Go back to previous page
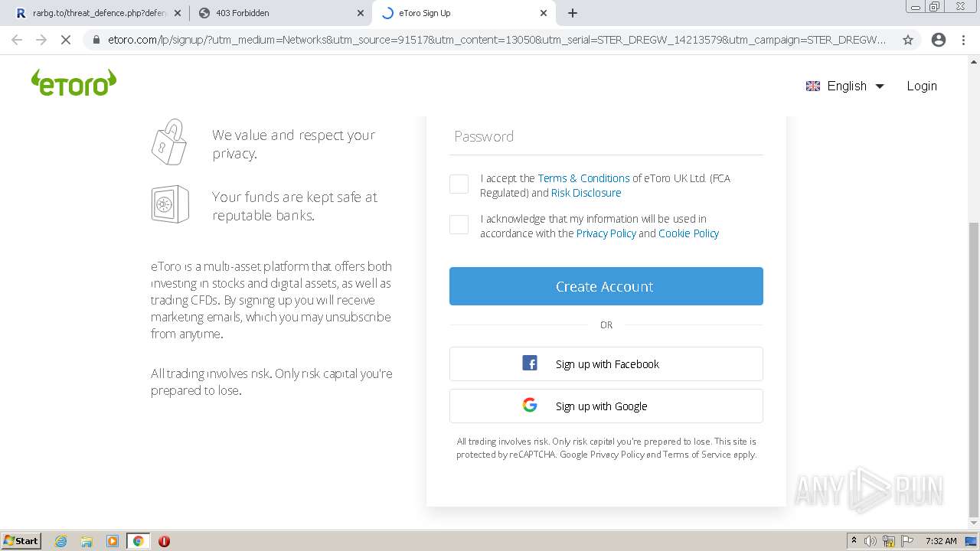The width and height of the screenshot is (980, 551). tap(17, 40)
